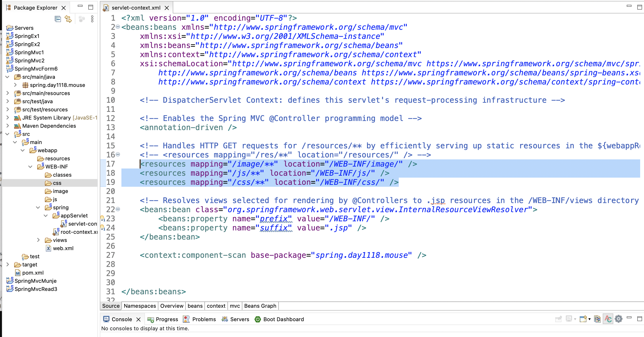Click quick-fix lightbulb on line 23
Image resolution: width=644 pixels, height=337 pixels.
pos(102,218)
